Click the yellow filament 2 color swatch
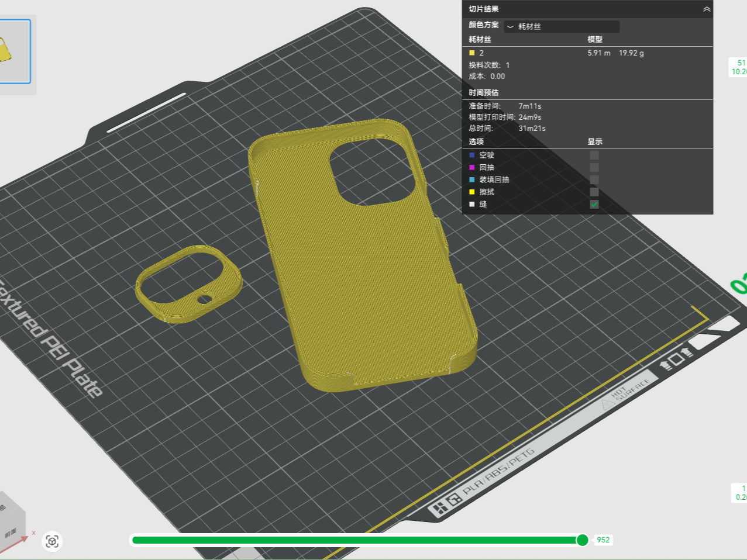The width and height of the screenshot is (747, 560). pyautogui.click(x=472, y=53)
